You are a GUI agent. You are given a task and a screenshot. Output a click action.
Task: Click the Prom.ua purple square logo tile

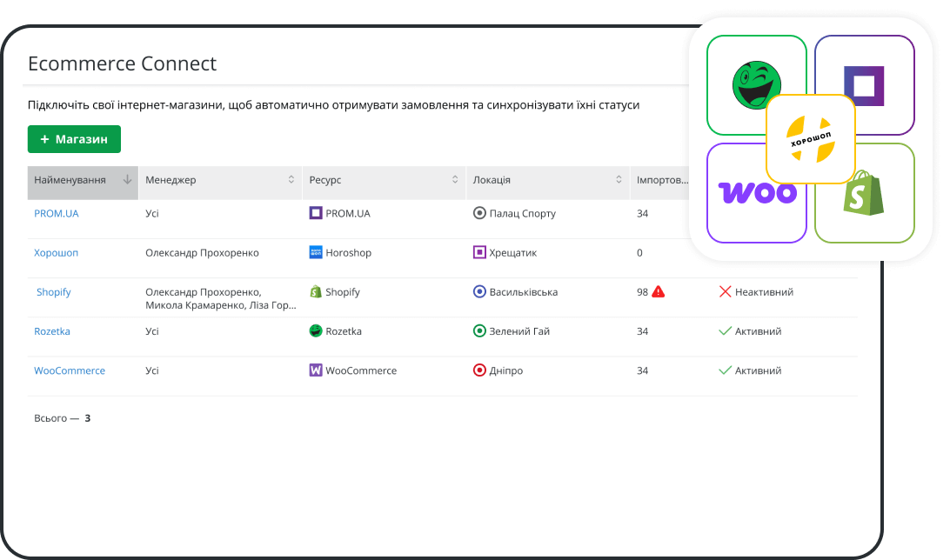pos(864,84)
